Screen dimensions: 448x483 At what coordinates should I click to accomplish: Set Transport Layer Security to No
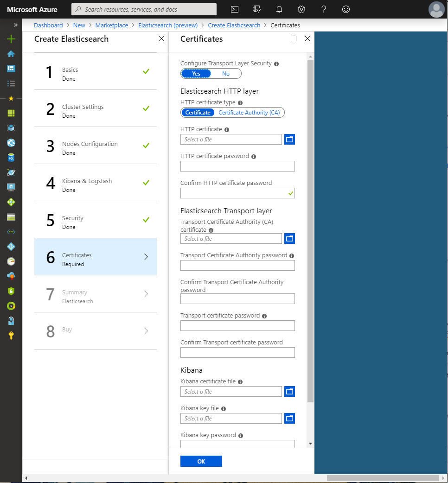226,74
